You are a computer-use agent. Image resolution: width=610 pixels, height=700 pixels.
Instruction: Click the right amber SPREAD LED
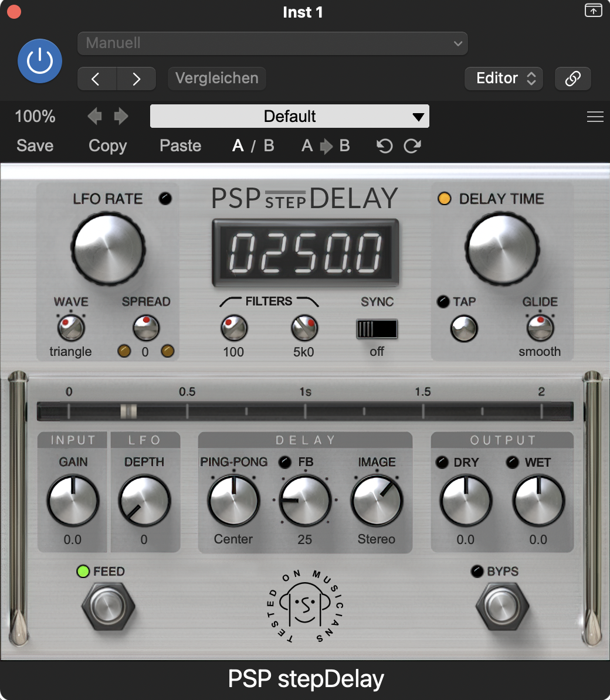(x=168, y=351)
